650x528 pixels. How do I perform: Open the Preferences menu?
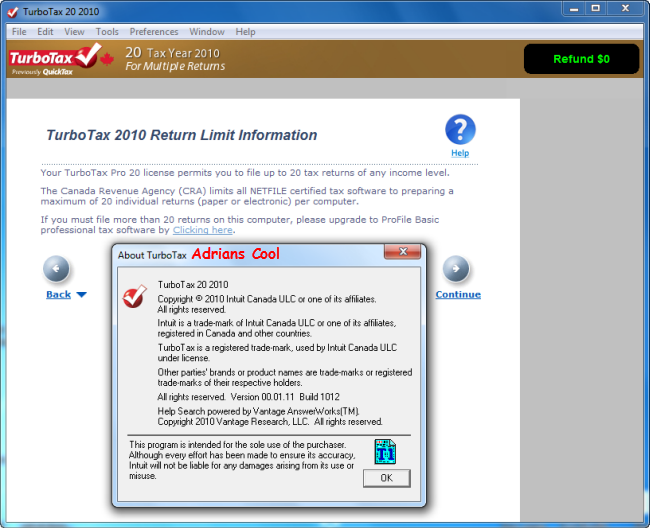coord(154,32)
